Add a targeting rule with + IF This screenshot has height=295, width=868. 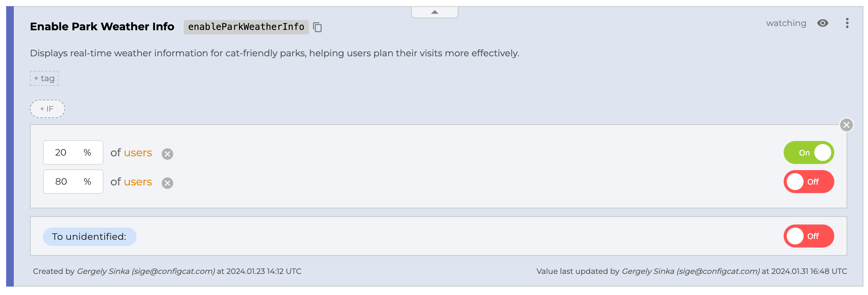coord(47,109)
